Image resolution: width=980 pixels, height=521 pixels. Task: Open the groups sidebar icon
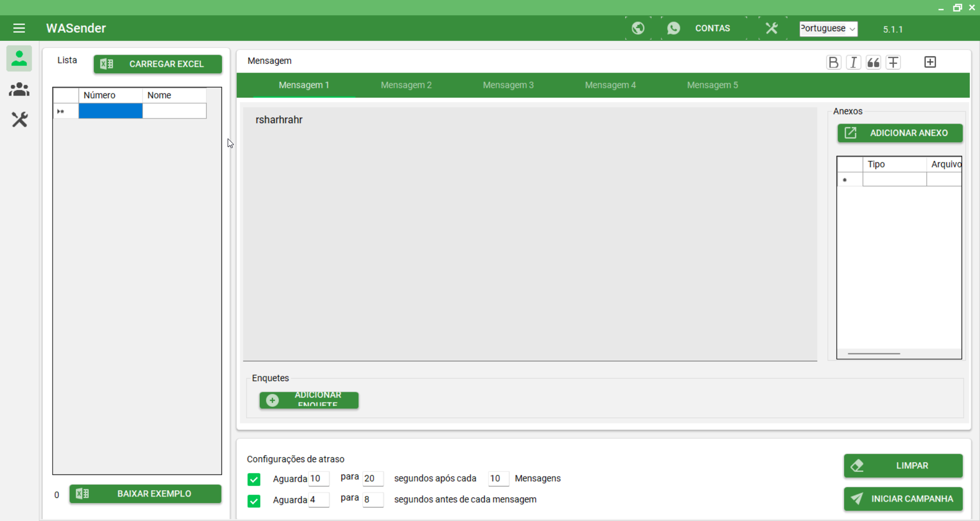point(19,89)
